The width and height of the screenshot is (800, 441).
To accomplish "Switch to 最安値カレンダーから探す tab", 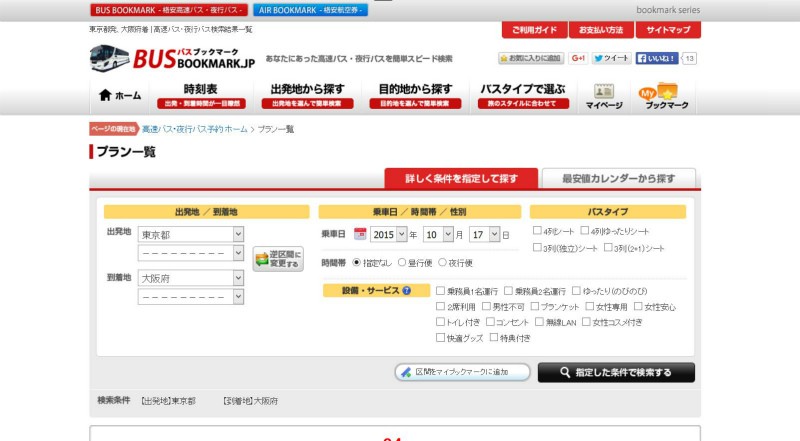I will (618, 179).
